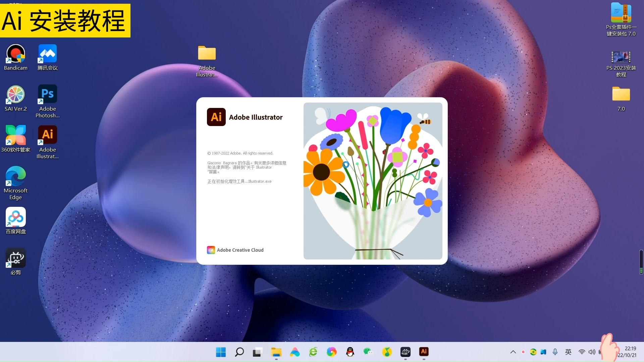Open Adobe Illustrator folder on desktop
This screenshot has height=362, width=644.
click(x=207, y=54)
